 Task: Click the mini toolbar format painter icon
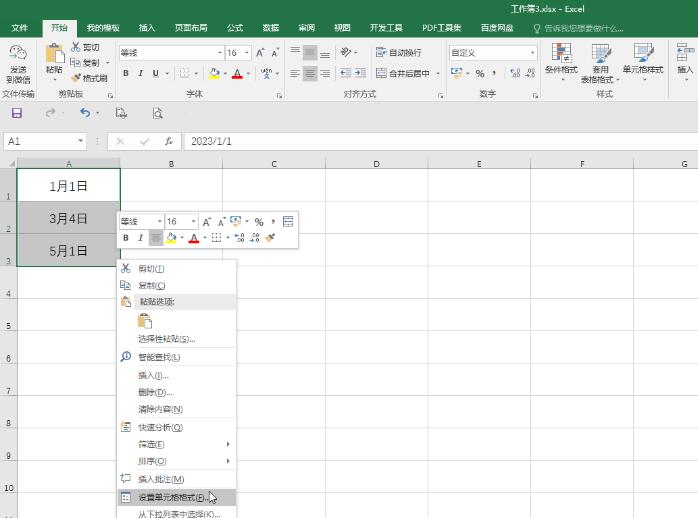coord(270,238)
